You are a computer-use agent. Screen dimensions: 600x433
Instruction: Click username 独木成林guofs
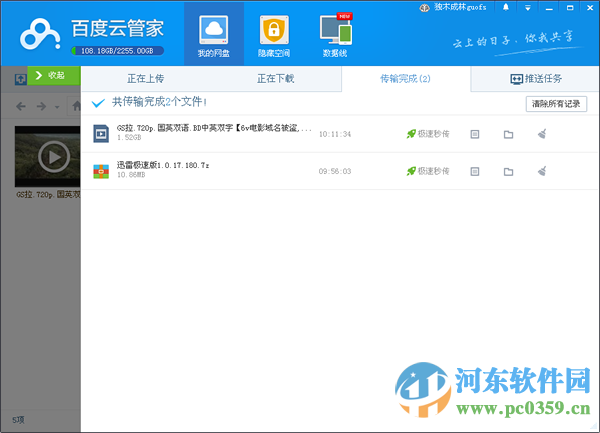click(x=460, y=7)
